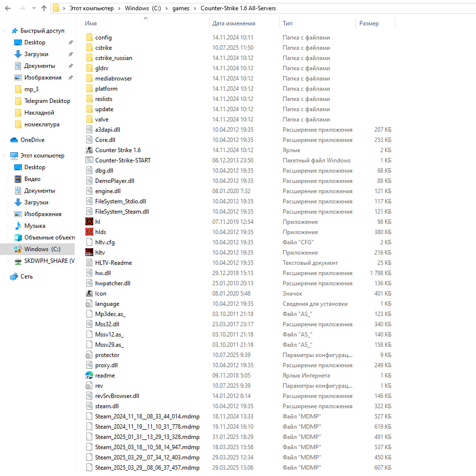
Task: Click games breadcrumb in address bar
Action: [x=181, y=8]
